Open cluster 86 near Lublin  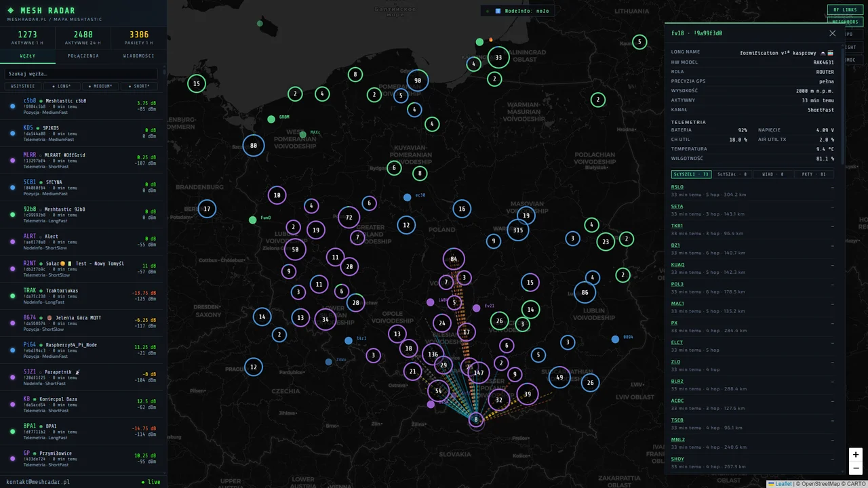585,293
